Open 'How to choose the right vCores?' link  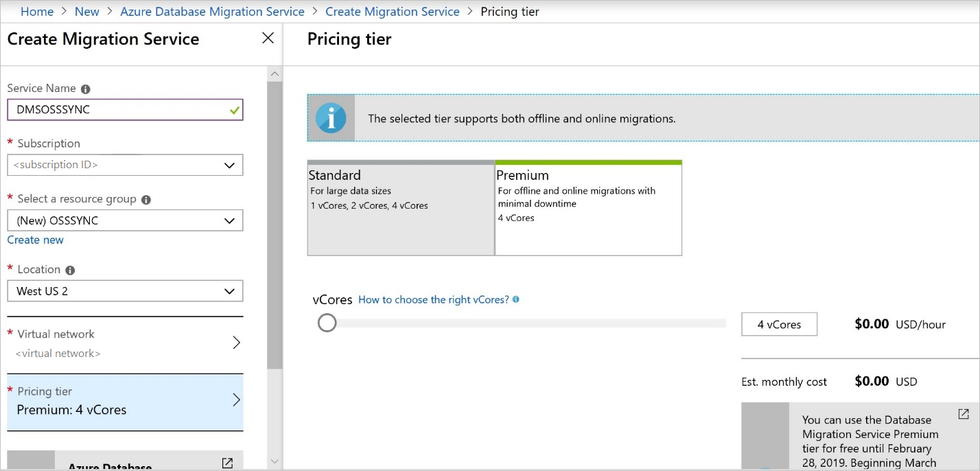coord(434,299)
